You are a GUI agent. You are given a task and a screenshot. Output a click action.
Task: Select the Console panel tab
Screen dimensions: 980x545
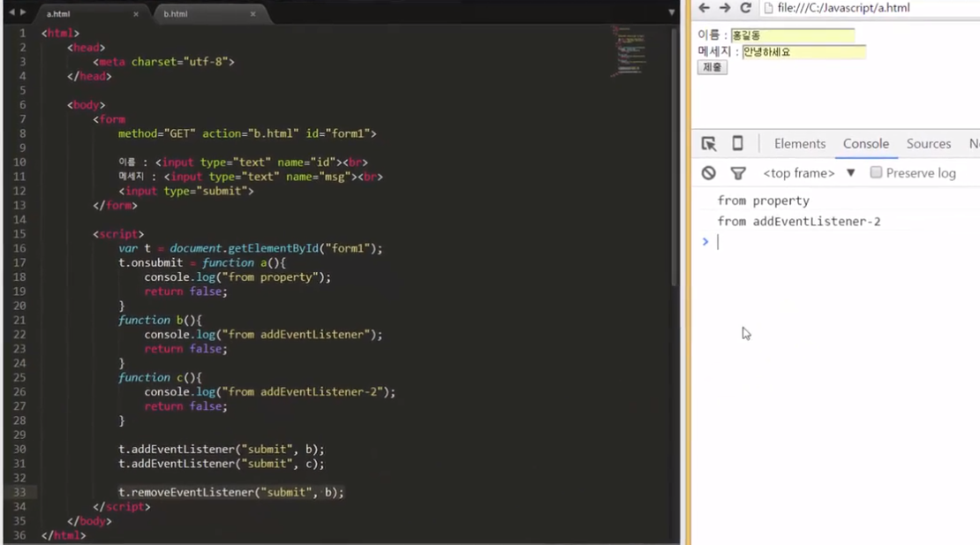865,144
